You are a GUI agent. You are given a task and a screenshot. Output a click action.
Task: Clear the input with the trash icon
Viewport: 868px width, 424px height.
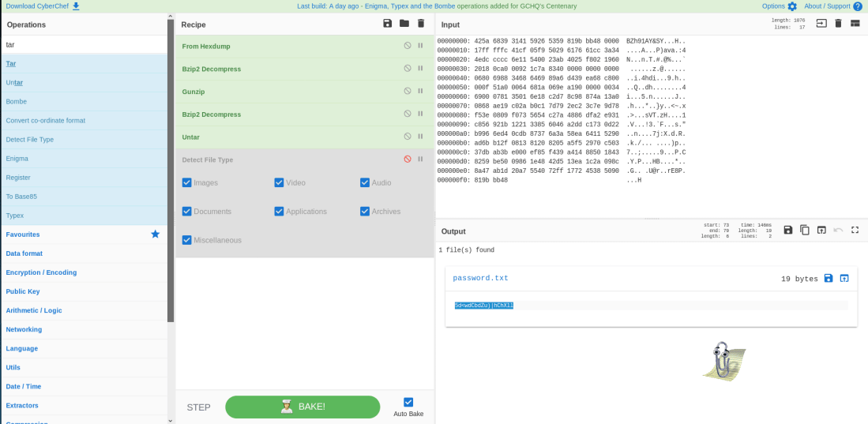click(838, 24)
